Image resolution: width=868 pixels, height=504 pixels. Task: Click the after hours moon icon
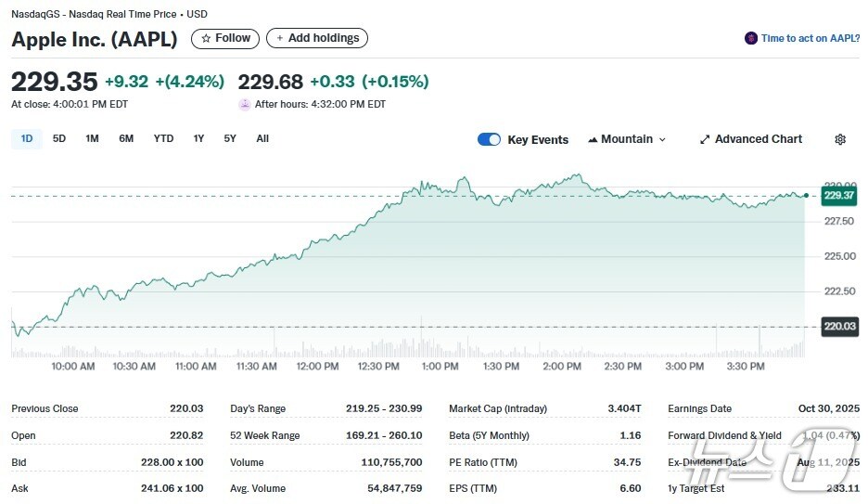[245, 104]
